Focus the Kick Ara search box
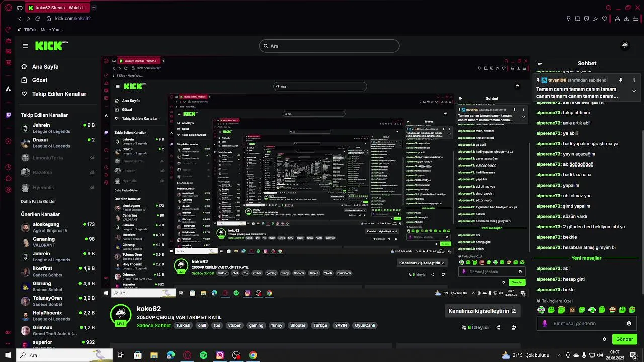Viewport: 644px width, 362px height. [x=329, y=46]
